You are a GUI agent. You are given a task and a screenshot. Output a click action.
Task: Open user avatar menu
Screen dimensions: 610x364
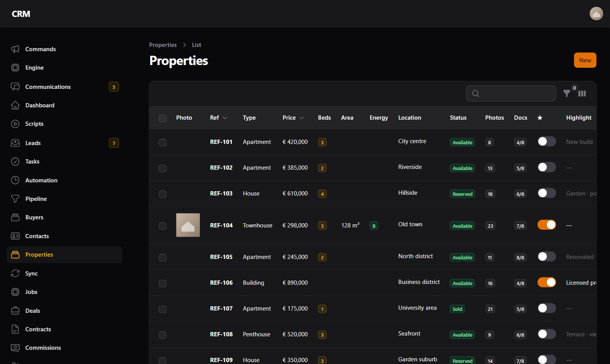(x=596, y=13)
